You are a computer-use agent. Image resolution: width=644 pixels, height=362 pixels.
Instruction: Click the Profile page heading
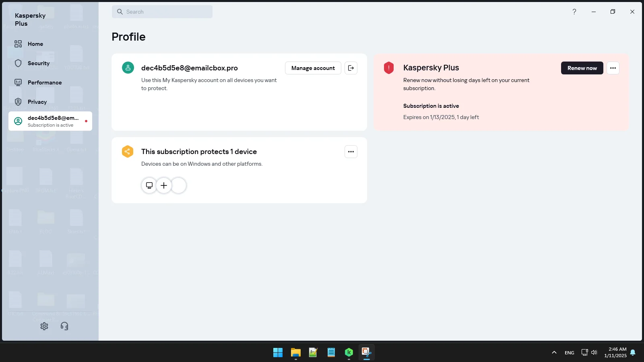(x=128, y=37)
